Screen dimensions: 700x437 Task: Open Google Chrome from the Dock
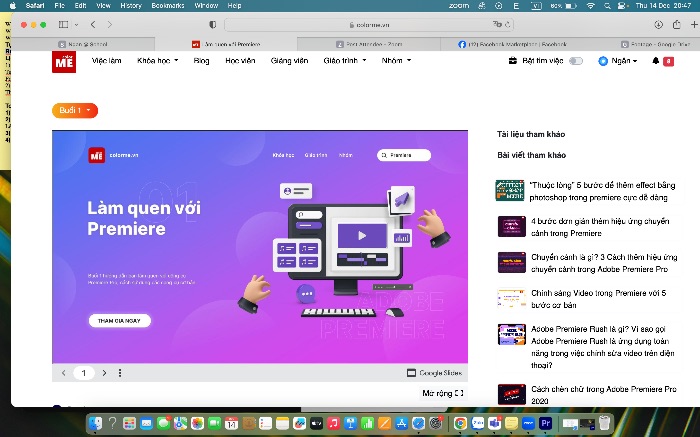pos(460,422)
